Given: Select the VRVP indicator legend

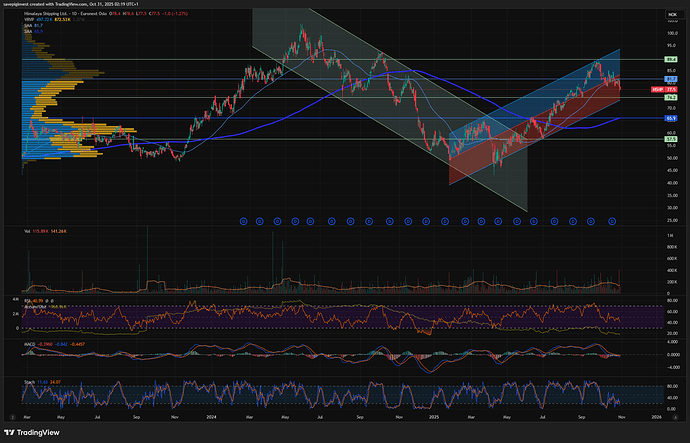Looking at the screenshot, I should coord(30,21).
